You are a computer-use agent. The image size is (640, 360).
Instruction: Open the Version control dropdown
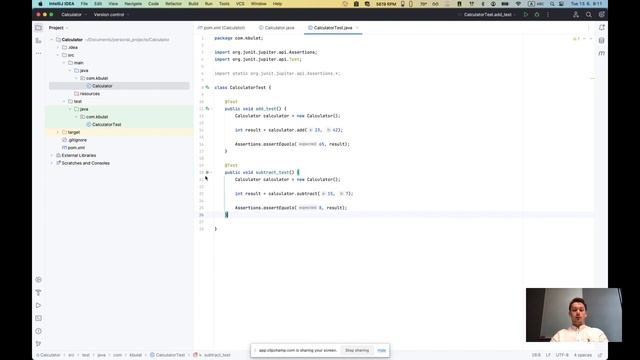[x=111, y=15]
